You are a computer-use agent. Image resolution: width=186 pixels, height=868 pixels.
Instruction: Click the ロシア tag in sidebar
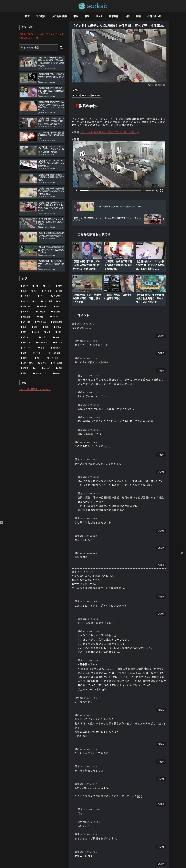tap(47, 286)
